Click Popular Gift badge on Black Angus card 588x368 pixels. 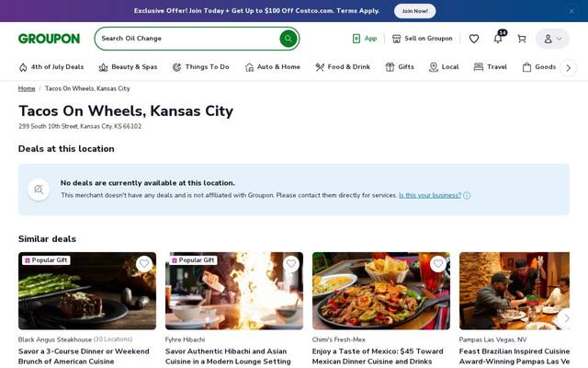(x=46, y=260)
